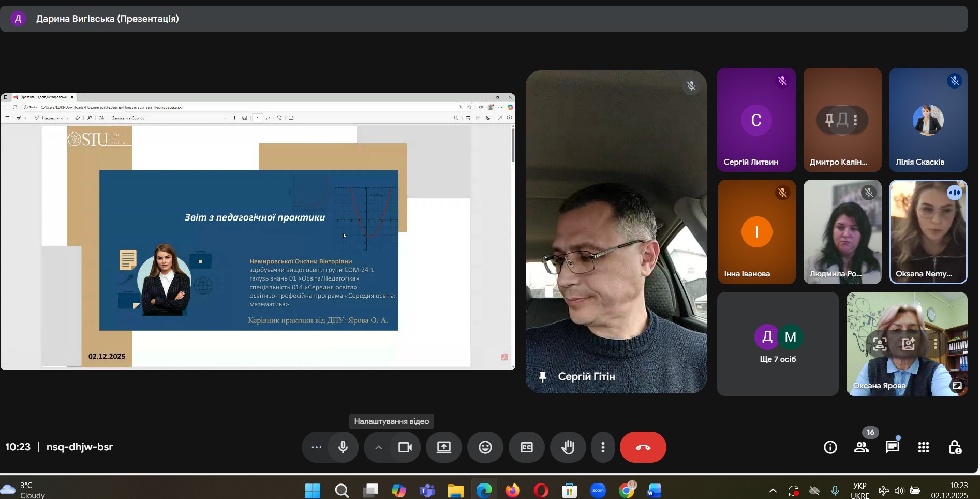Click the "Ще 7 осіб" tile

click(777, 344)
